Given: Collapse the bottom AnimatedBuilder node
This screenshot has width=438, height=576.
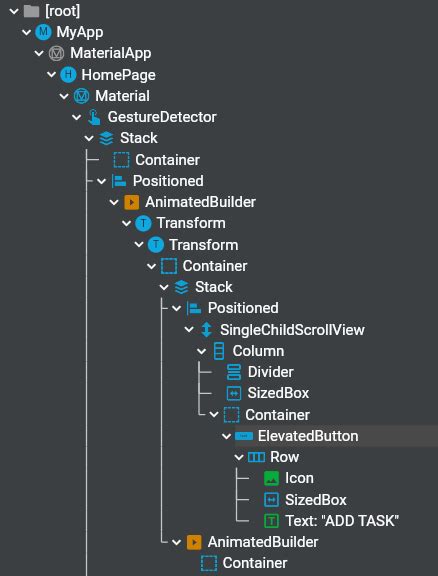Looking at the screenshot, I should [176, 542].
